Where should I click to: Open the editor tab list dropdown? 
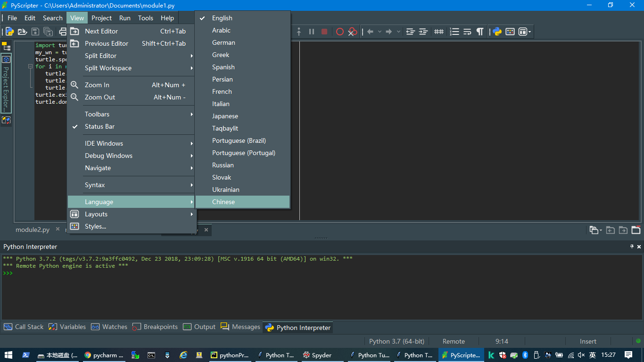click(x=595, y=230)
